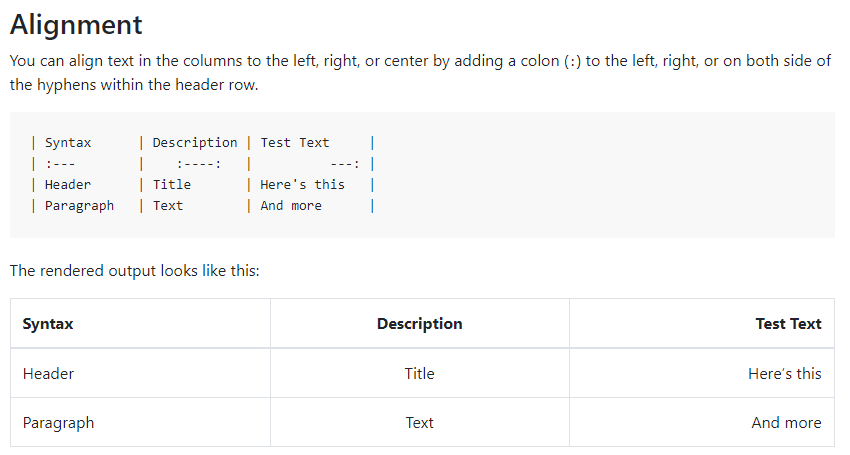Click the "Alignment" section heading

point(76,24)
